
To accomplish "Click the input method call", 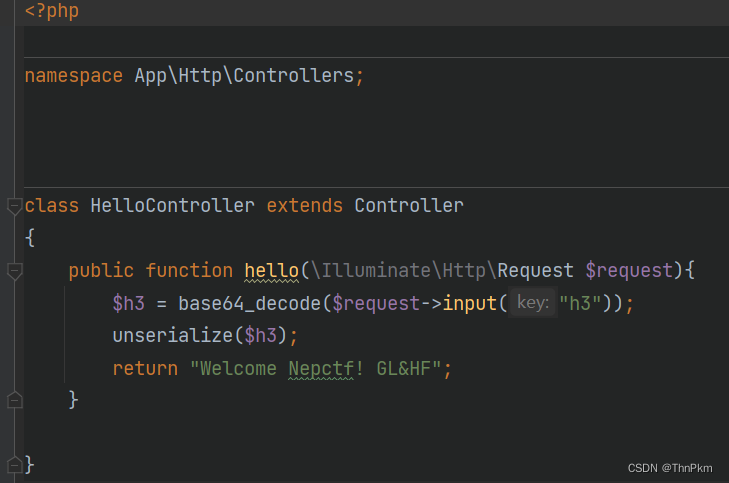I will pyautogui.click(x=469, y=303).
